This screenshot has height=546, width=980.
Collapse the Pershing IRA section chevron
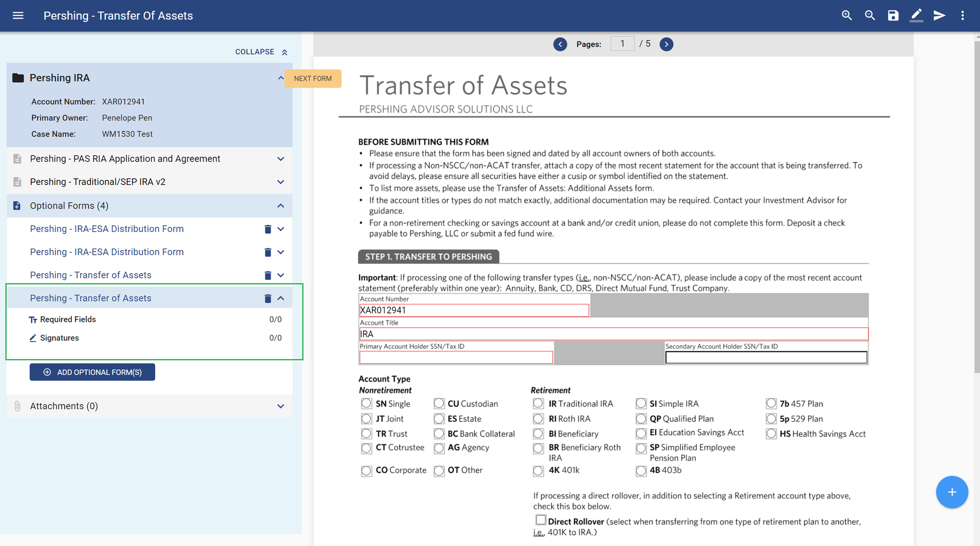coord(281,78)
